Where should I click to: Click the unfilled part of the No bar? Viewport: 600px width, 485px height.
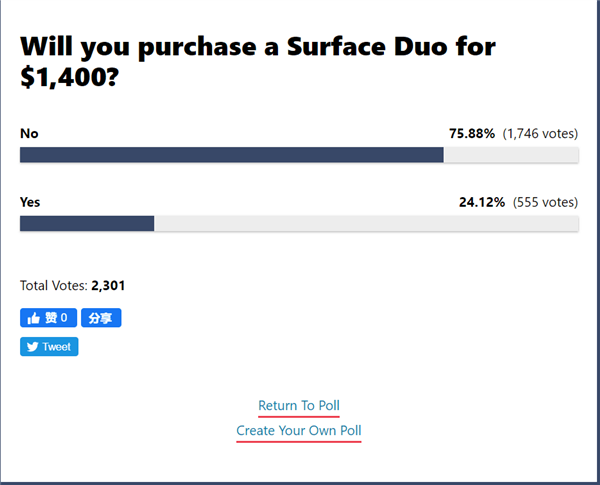(x=511, y=155)
